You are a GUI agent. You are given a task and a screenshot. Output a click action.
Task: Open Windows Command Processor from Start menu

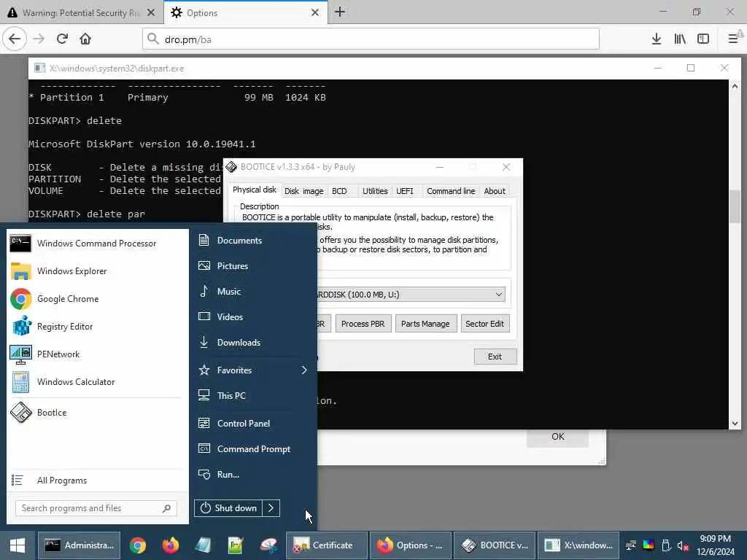coord(97,244)
